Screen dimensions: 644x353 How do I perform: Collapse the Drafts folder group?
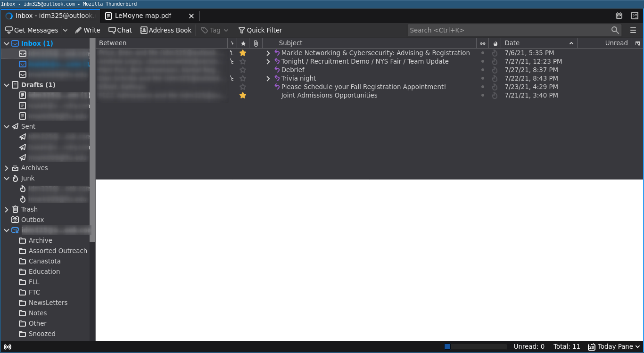coord(7,85)
